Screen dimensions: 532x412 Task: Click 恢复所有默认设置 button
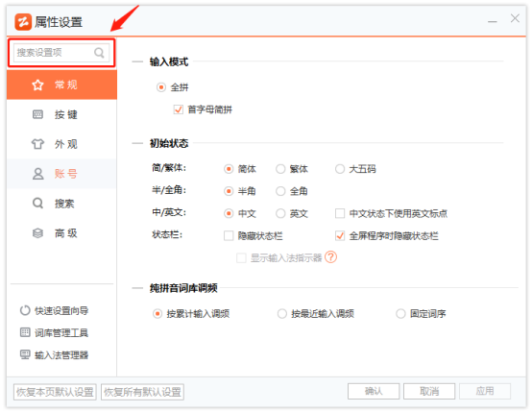tap(142, 392)
